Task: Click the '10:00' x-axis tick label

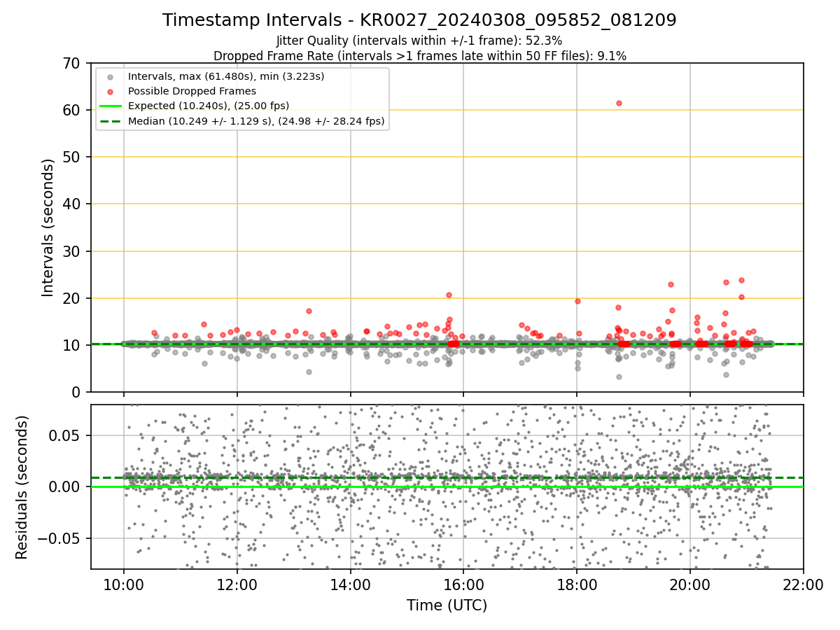Action: [x=124, y=587]
